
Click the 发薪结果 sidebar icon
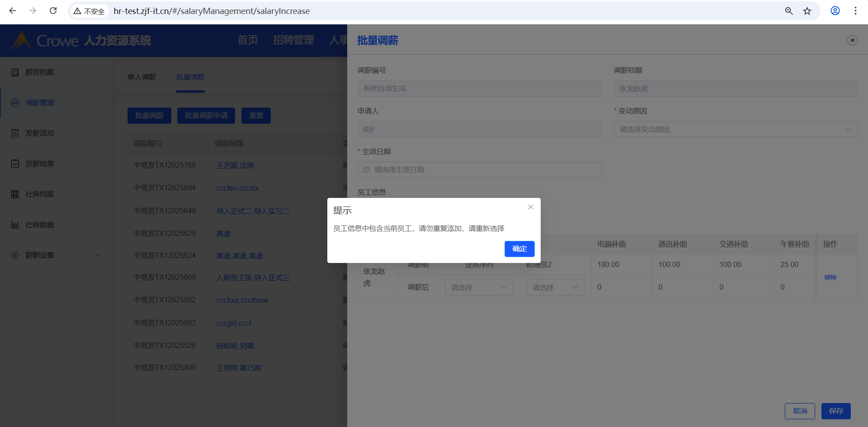tap(15, 164)
